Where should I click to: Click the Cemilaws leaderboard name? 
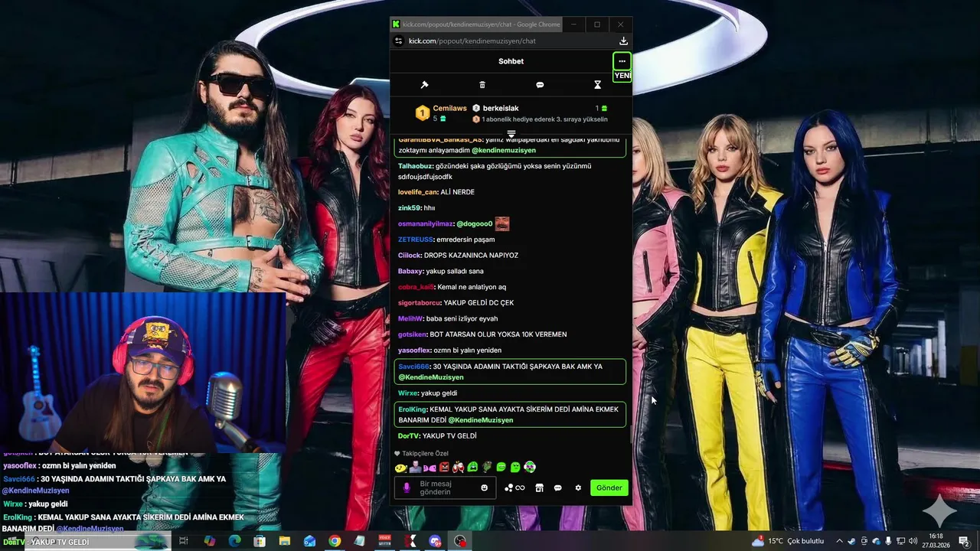click(x=449, y=109)
